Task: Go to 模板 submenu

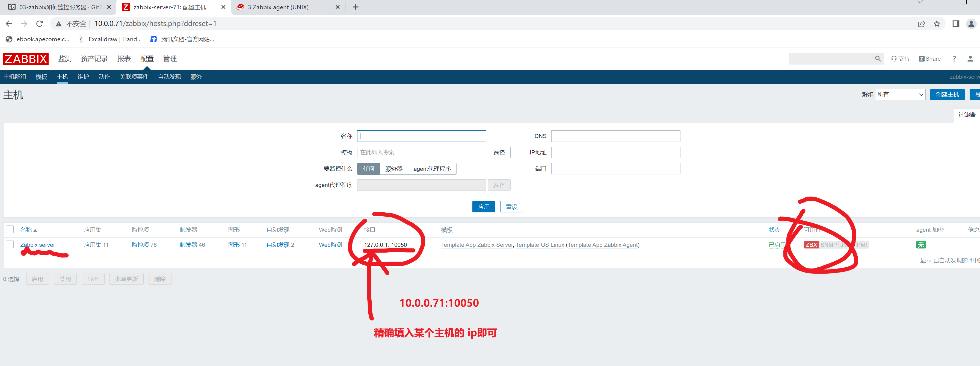Action: (42, 77)
